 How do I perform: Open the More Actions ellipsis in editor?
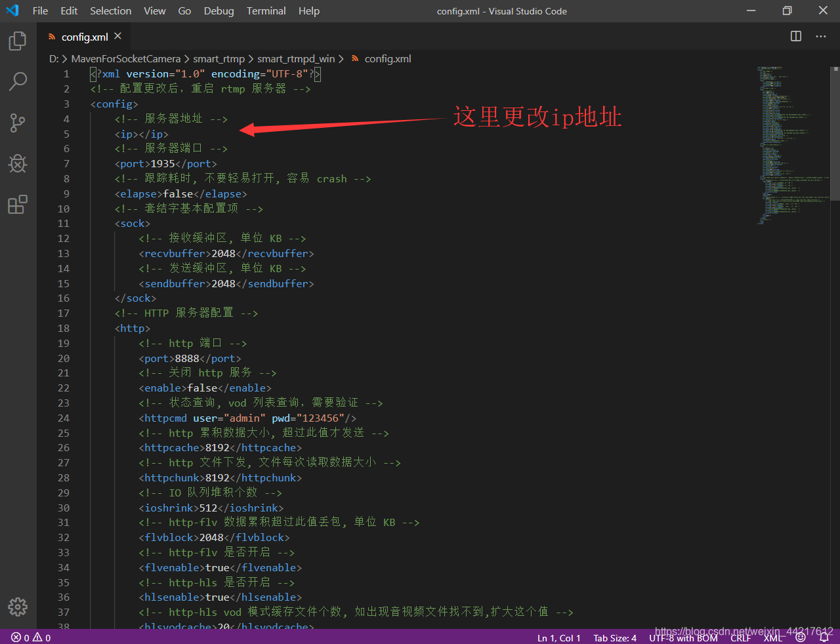[821, 36]
